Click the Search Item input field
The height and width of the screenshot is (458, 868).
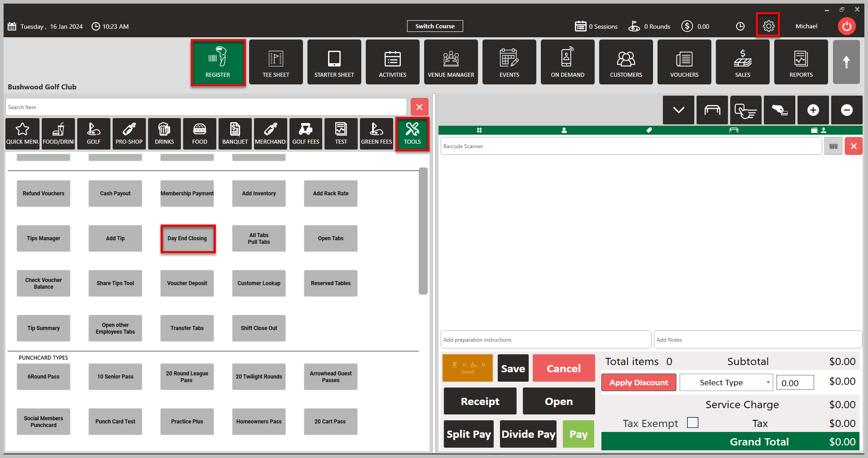(x=206, y=107)
